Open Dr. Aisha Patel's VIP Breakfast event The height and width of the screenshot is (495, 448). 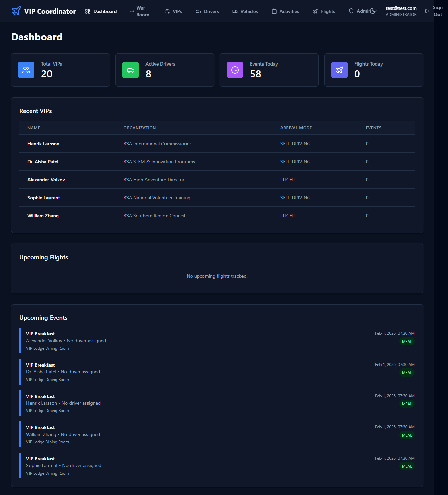40,365
